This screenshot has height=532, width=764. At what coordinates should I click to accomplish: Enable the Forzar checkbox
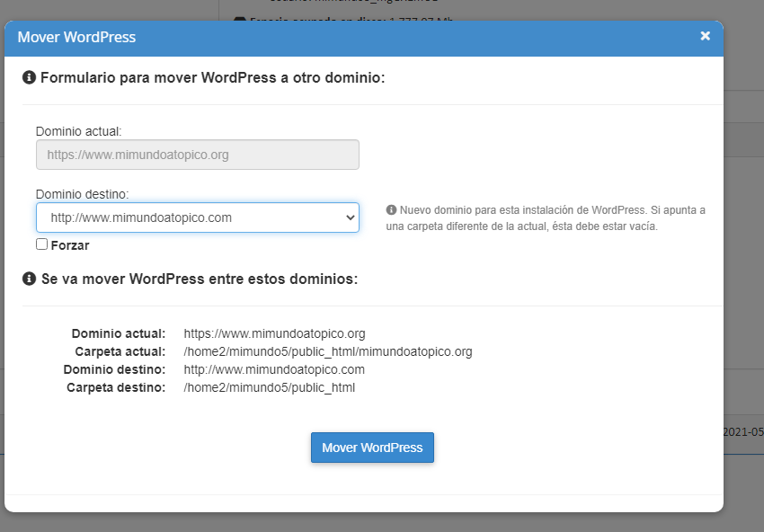pos(42,244)
